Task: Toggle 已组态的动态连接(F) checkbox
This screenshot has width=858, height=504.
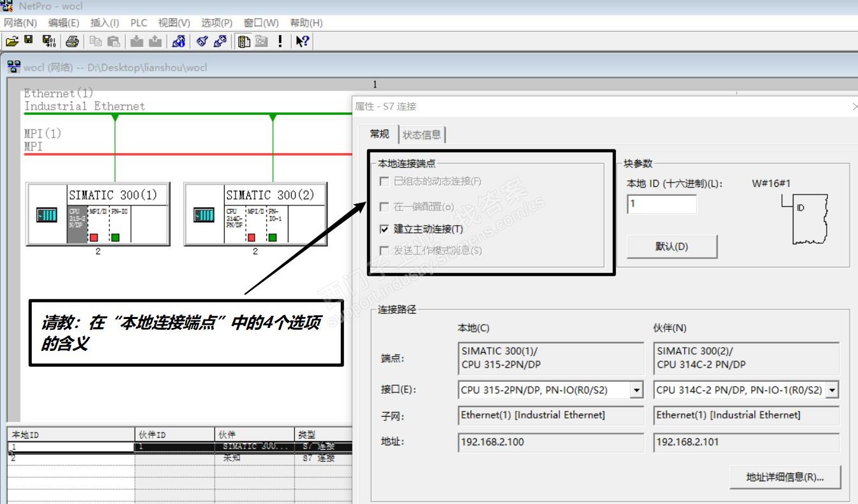Action: tap(384, 181)
